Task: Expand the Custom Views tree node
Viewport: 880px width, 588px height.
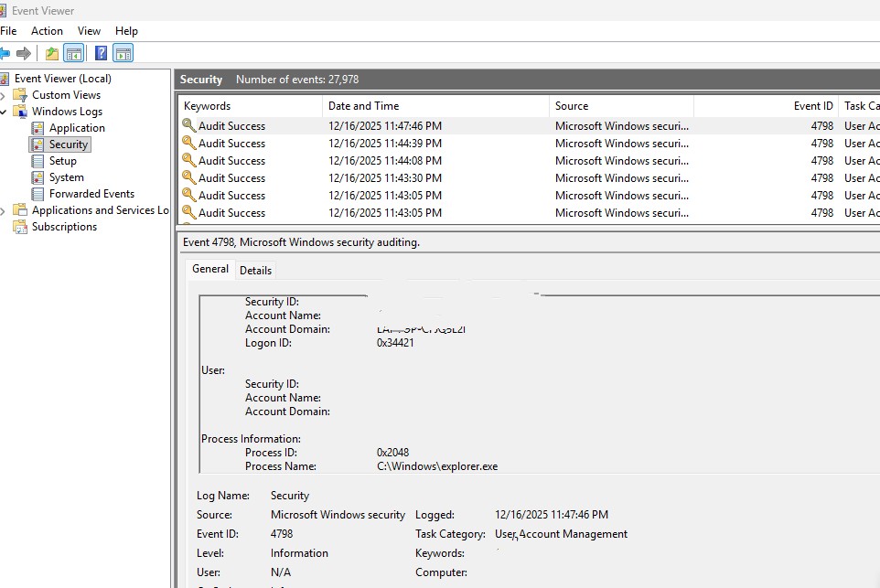Action: 4,95
